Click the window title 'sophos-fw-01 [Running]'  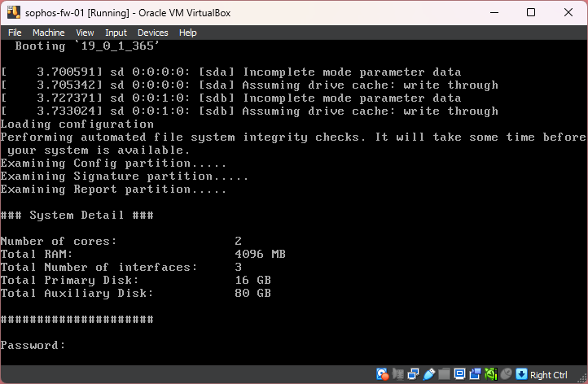pos(77,13)
